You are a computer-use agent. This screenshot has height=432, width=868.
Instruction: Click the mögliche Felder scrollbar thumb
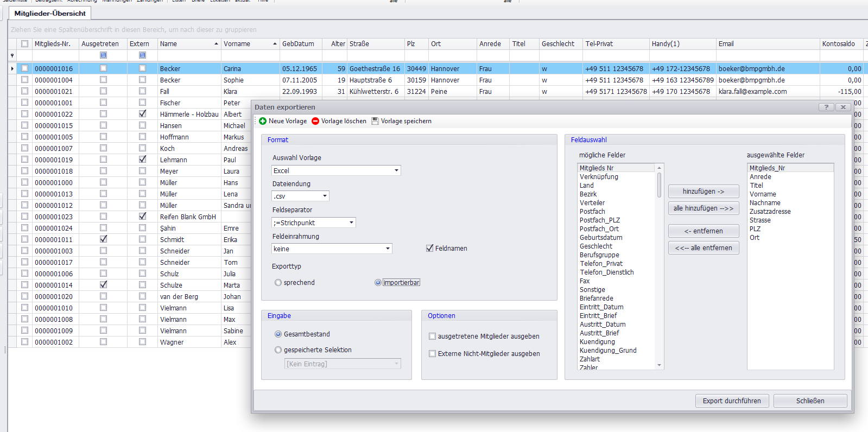659,185
